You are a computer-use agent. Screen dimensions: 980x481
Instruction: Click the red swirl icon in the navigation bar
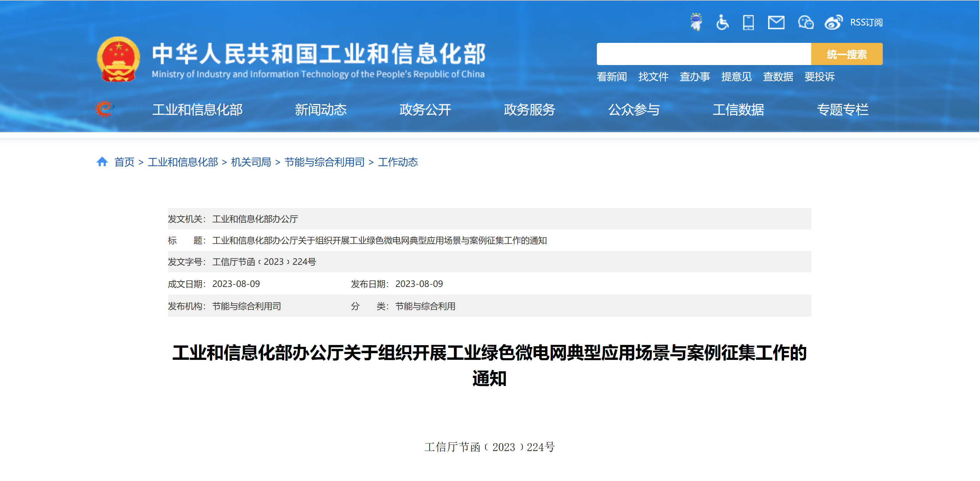click(104, 109)
